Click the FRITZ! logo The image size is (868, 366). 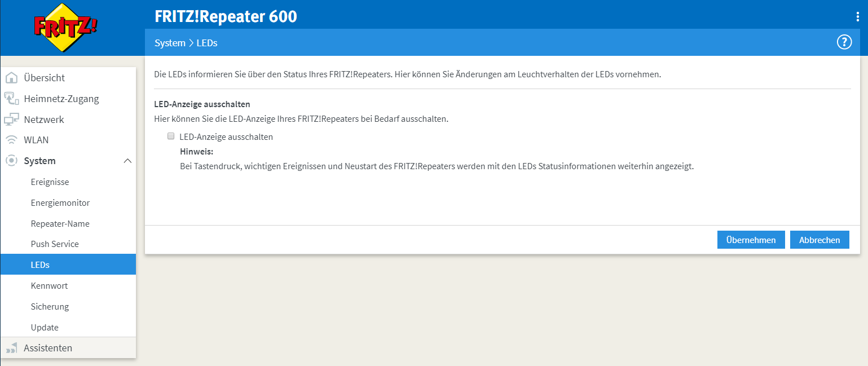66,28
